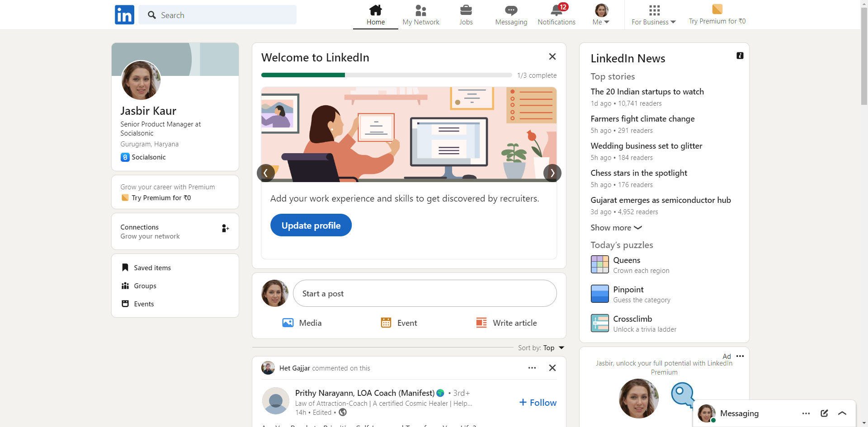Open the Sort by Top dropdown
The width and height of the screenshot is (868, 427).
click(542, 348)
